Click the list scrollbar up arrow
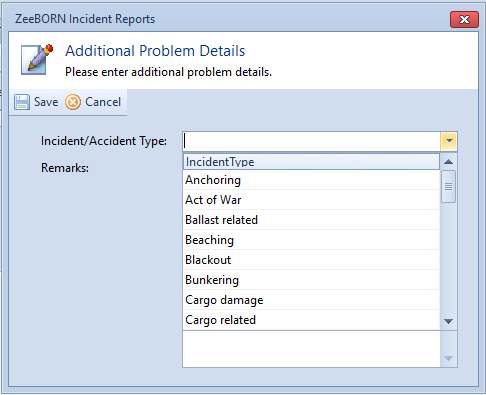Screen dimensions: 486x395 click(x=449, y=162)
